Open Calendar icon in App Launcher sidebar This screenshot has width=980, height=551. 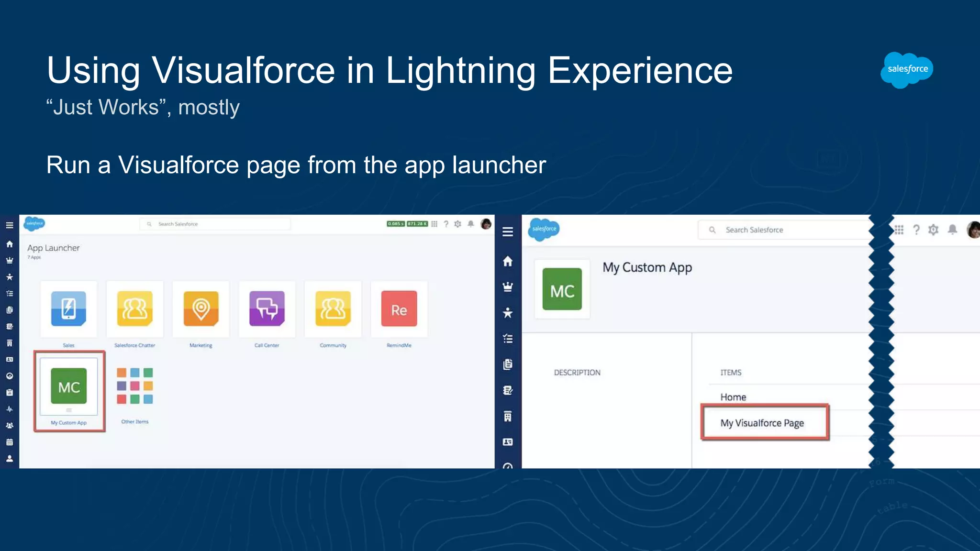(x=10, y=442)
